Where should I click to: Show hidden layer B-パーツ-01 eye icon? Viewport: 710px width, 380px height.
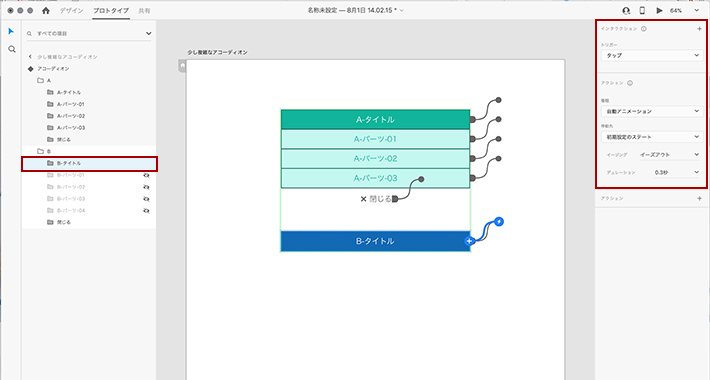(146, 175)
